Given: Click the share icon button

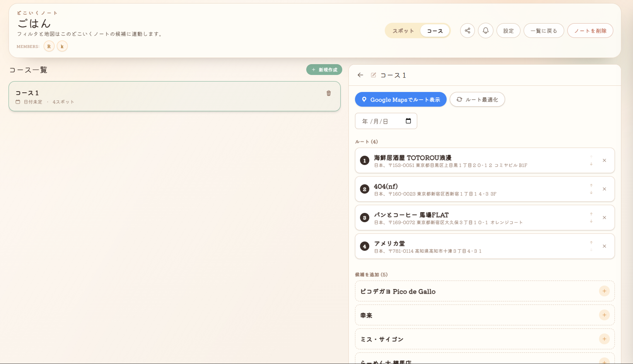Looking at the screenshot, I should [467, 31].
